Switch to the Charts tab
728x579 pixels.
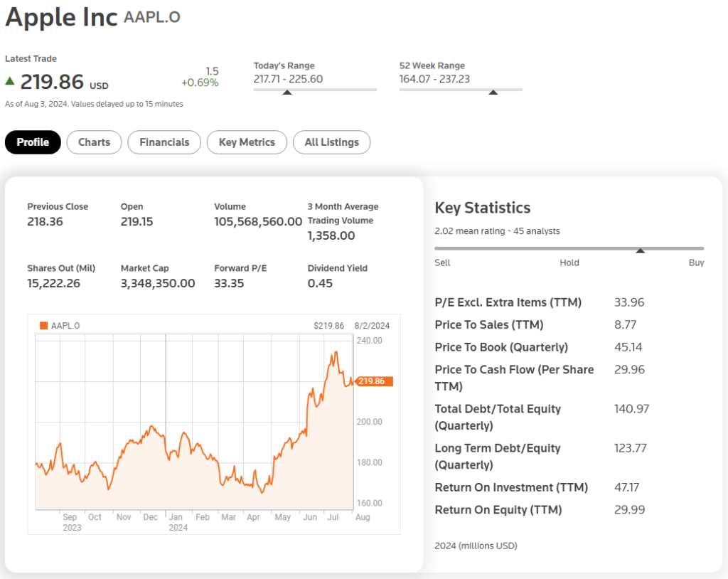point(94,142)
